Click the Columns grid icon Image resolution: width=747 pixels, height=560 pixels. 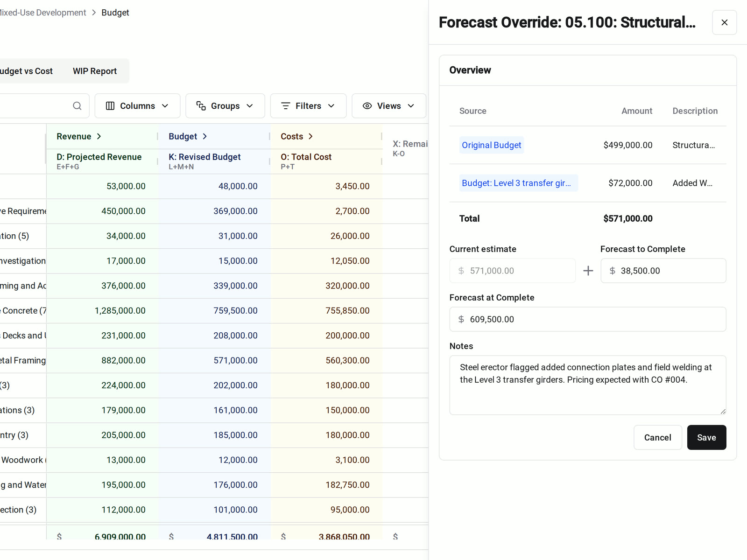[x=110, y=106]
